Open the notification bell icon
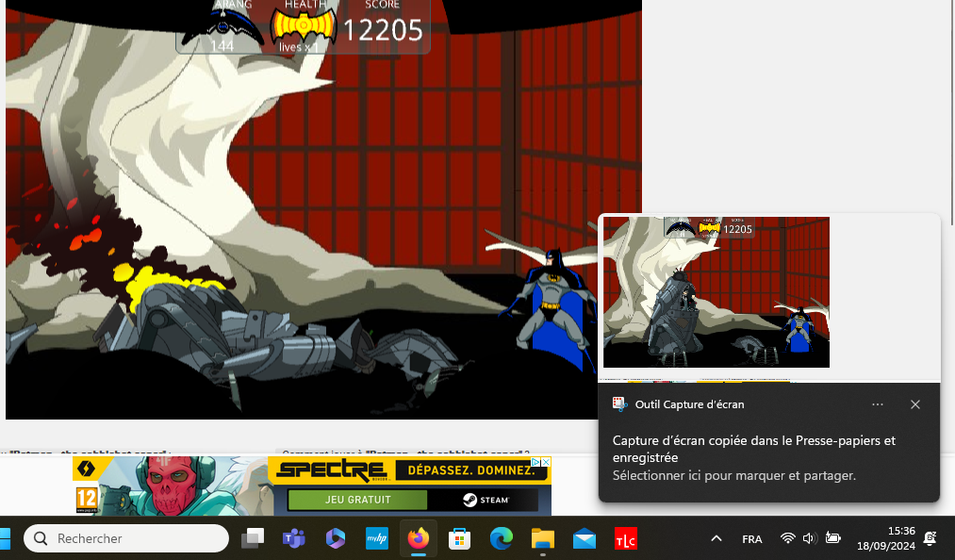Screen dimensions: 955x560 pos(930,538)
